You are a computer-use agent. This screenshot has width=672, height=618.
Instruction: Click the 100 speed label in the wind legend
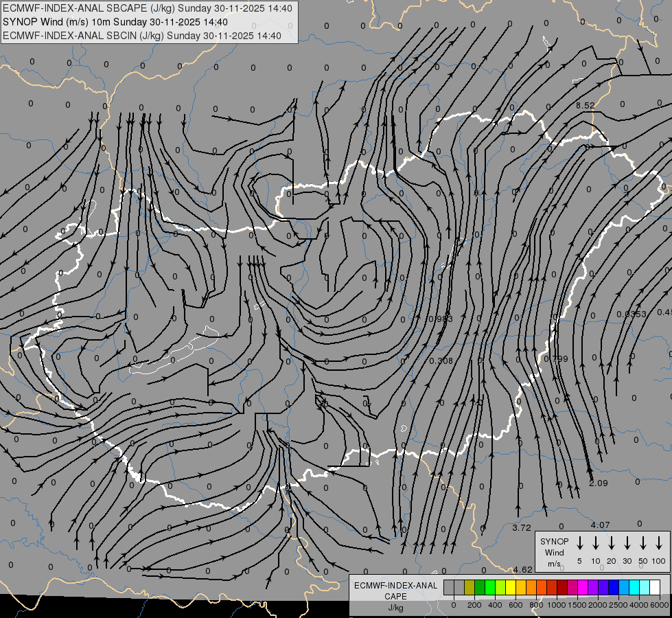(x=659, y=562)
